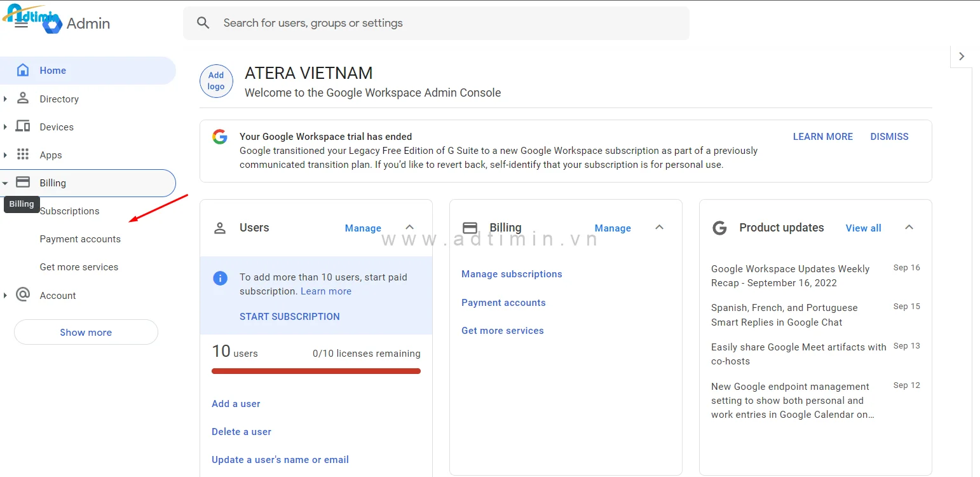This screenshot has width=980, height=477.
Task: Open New Google endpoint management setting article
Action: click(793, 401)
